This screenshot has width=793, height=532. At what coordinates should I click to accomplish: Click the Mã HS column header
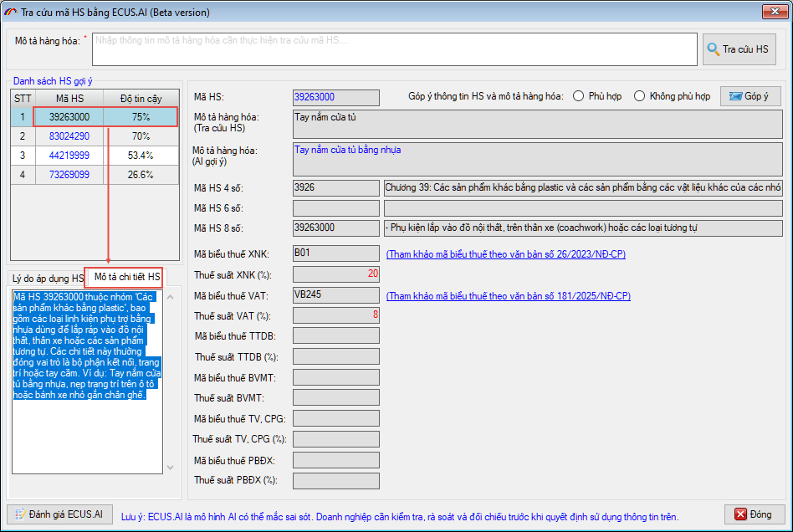click(x=69, y=99)
